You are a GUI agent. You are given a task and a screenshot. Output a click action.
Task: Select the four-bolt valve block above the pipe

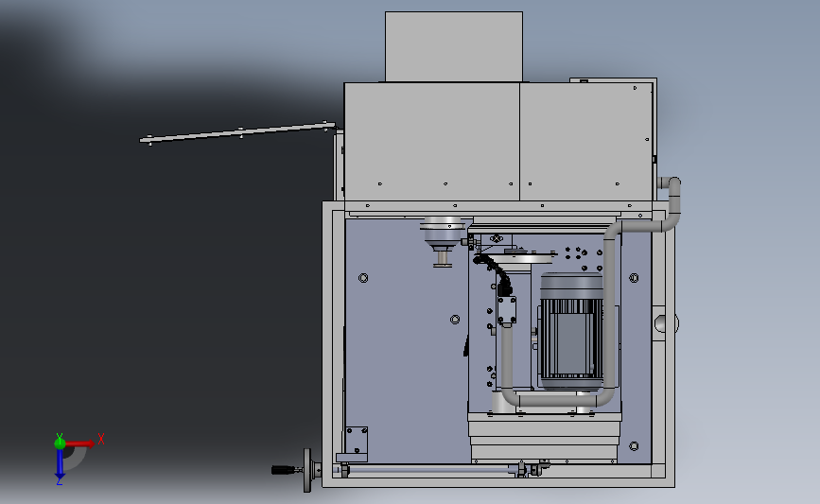tap(506, 310)
